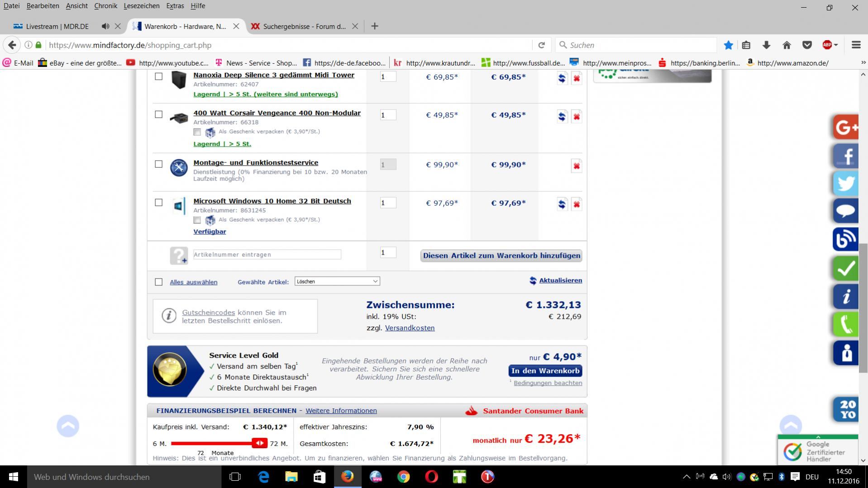Open the Datei menu
This screenshot has height=488, width=868.
pos(11,6)
